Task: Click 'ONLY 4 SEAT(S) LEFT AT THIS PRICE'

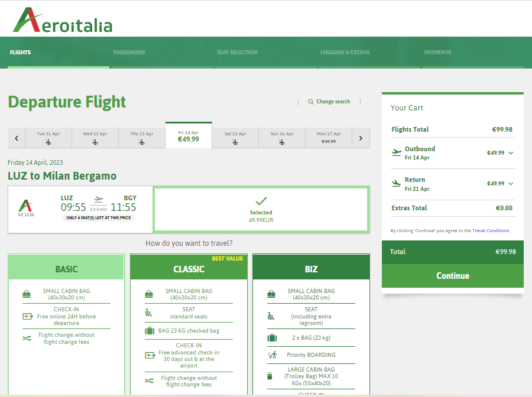Action: [x=98, y=217]
